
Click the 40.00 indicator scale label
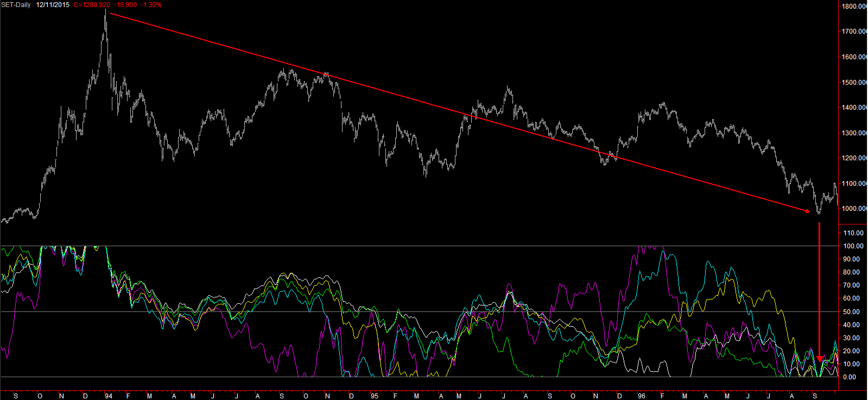(x=852, y=325)
